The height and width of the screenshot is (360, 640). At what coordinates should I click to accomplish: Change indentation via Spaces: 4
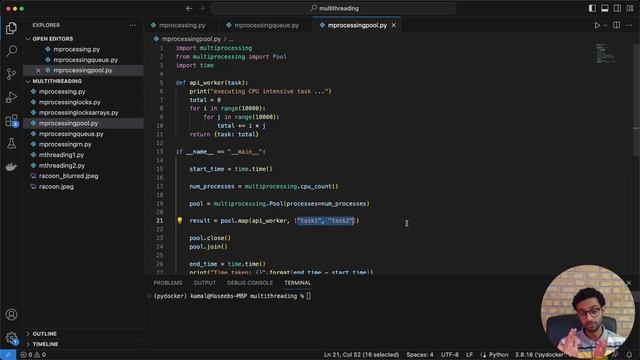tap(420, 355)
